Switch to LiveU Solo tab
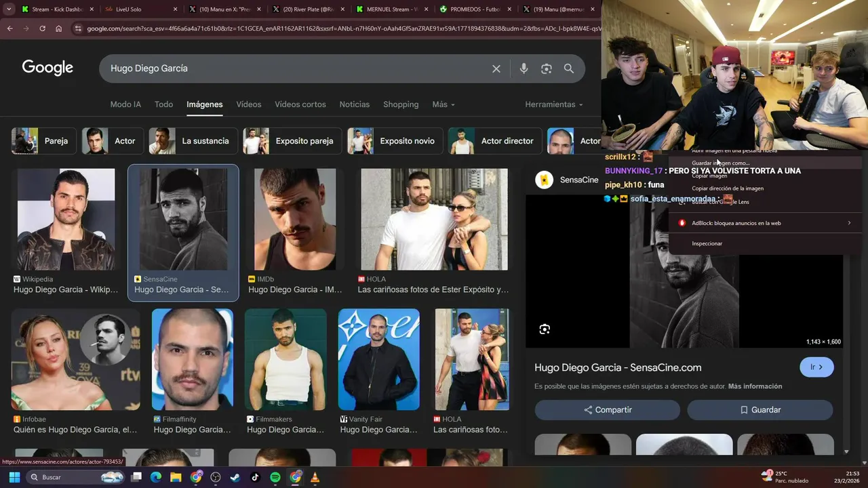Image resolution: width=868 pixels, height=488 pixels. tap(140, 9)
